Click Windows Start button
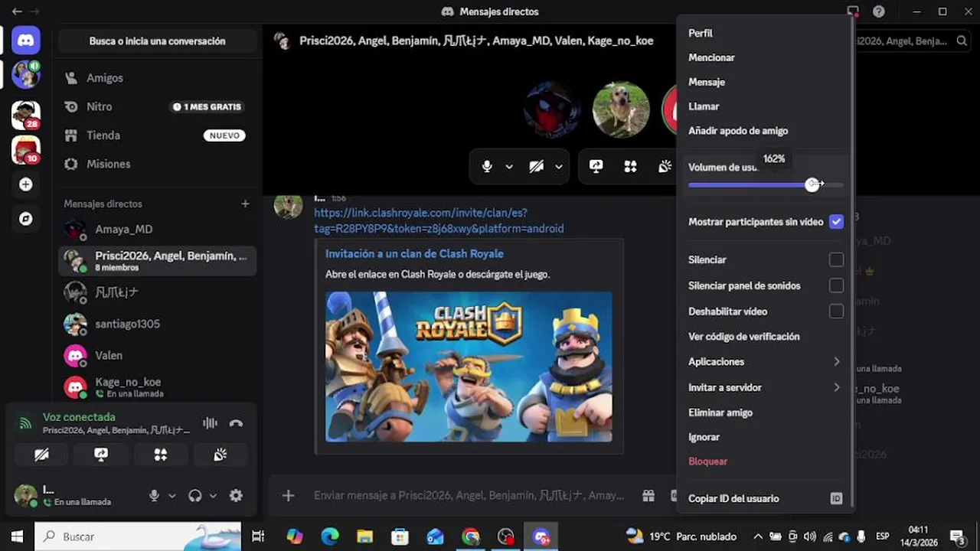 (x=17, y=536)
